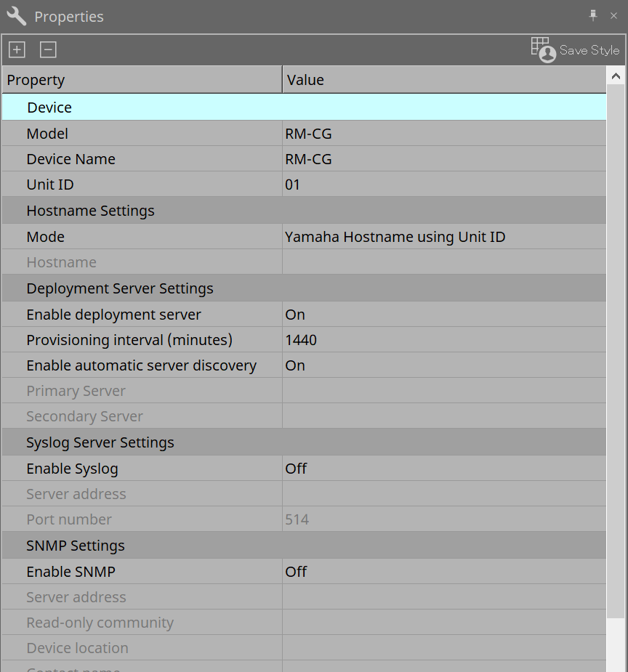Click the Property column header

pos(142,80)
